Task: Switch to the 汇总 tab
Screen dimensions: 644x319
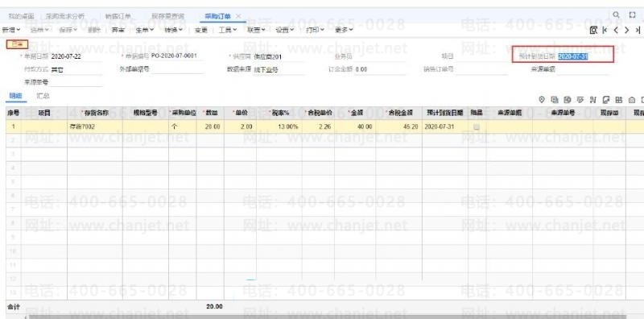Action: (43, 96)
